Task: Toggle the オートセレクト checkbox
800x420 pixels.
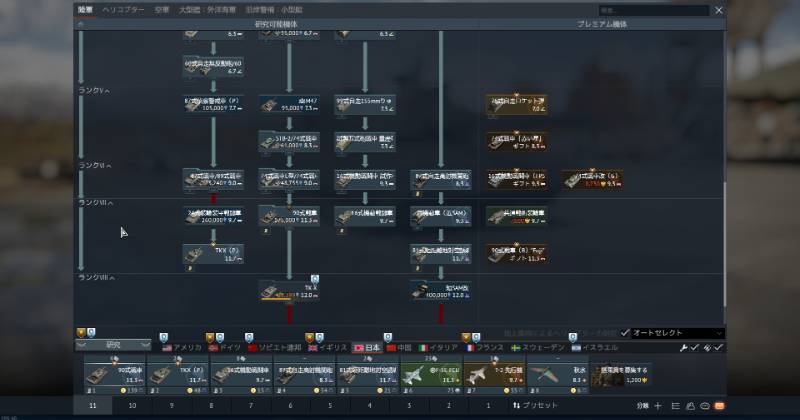Action: tap(625, 333)
